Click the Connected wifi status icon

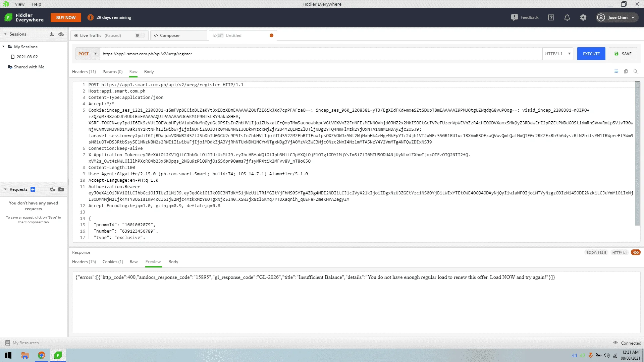point(615,343)
